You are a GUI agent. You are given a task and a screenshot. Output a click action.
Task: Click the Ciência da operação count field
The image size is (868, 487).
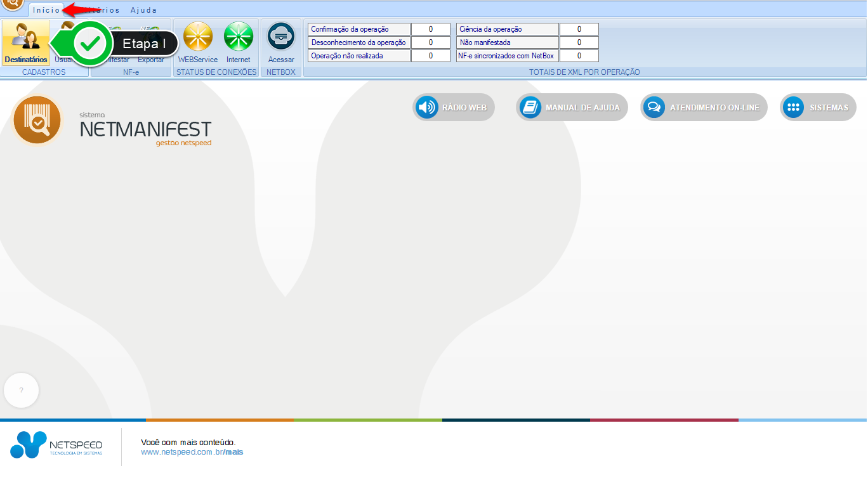click(x=579, y=29)
